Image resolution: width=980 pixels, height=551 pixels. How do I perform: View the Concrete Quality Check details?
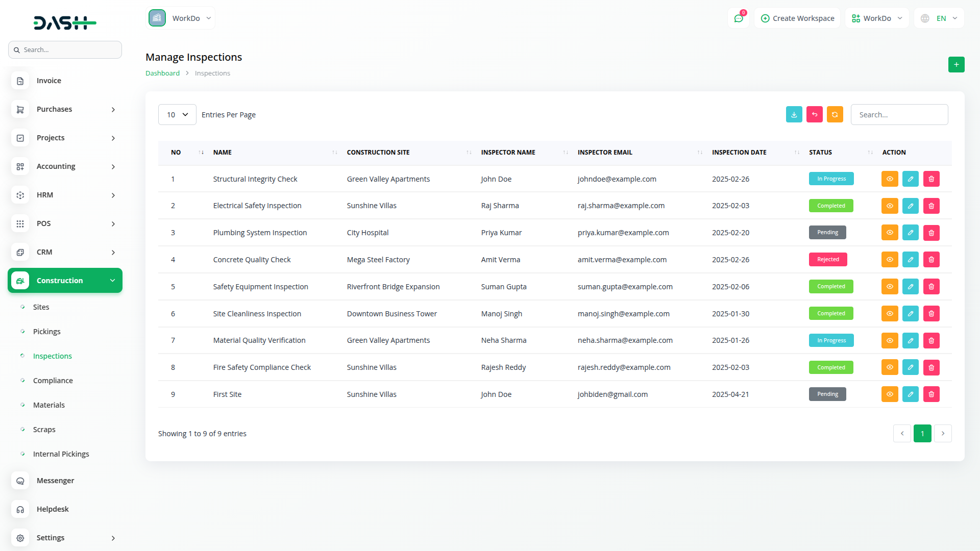point(889,260)
